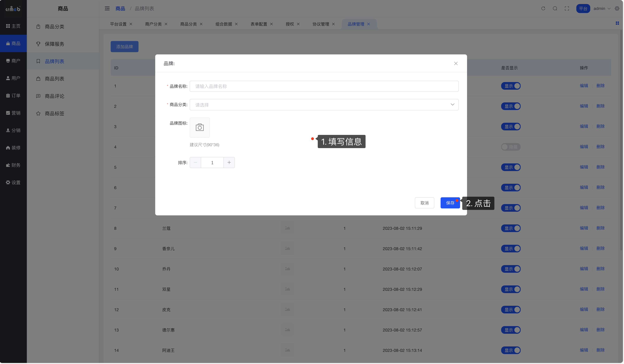Open the search icon in header

tap(555, 8)
